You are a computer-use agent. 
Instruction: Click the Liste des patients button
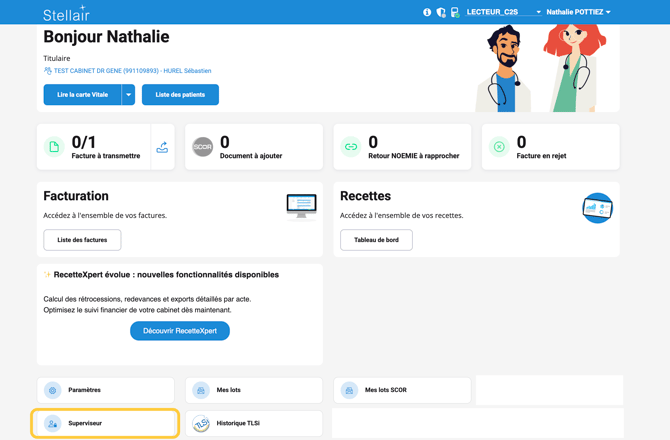pyautogui.click(x=180, y=95)
